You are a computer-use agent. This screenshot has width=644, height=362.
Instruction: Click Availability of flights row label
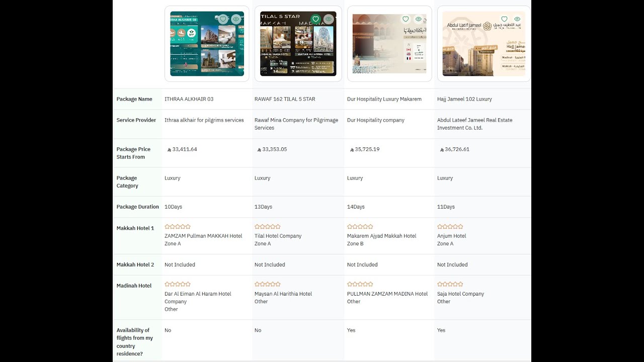pyautogui.click(x=135, y=342)
